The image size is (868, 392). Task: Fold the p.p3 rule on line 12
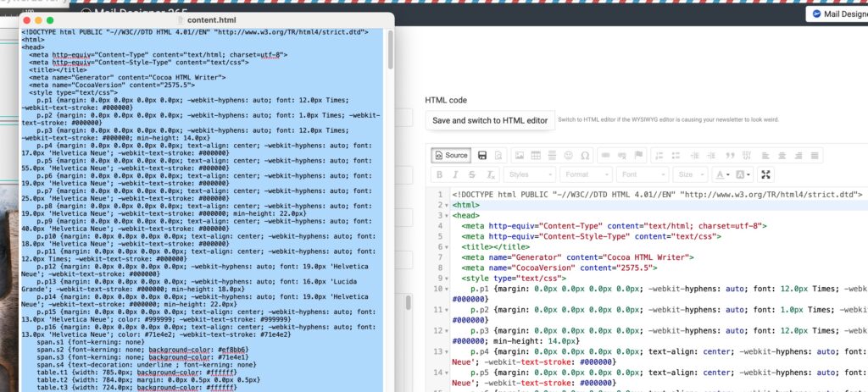click(x=447, y=331)
